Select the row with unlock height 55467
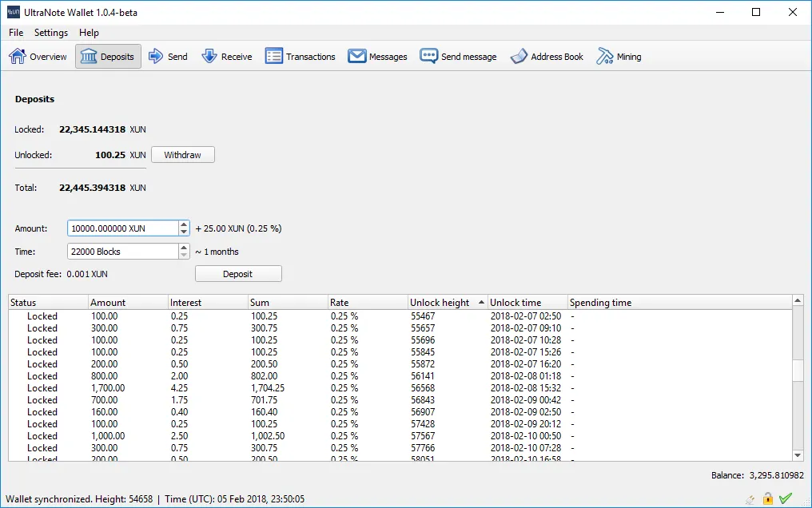Image resolution: width=812 pixels, height=508 pixels. point(400,316)
